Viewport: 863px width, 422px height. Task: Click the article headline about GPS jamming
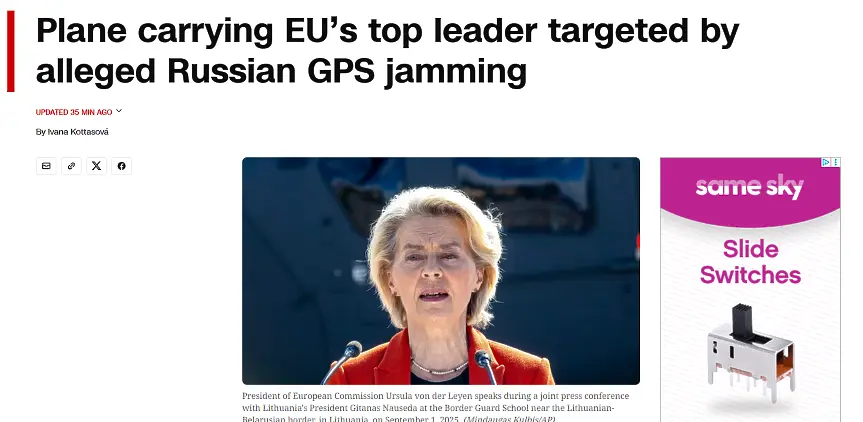(x=387, y=51)
